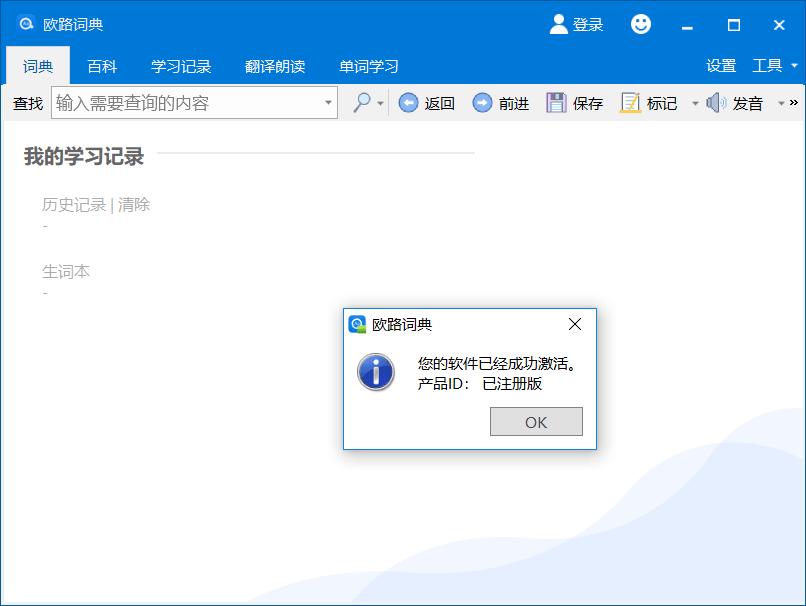Open the search options dropdown beside the magnifier
The image size is (806, 606).
pyautogui.click(x=379, y=102)
